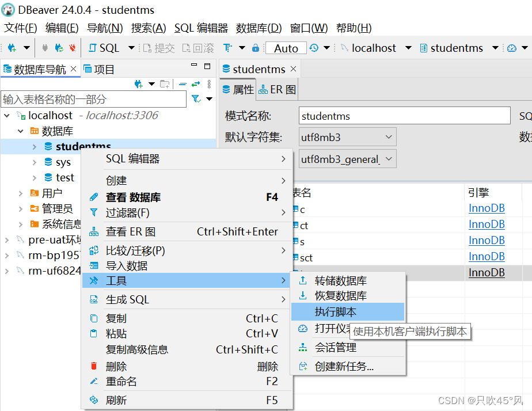
Task: Expand the 用户 folder node
Action: point(20,193)
